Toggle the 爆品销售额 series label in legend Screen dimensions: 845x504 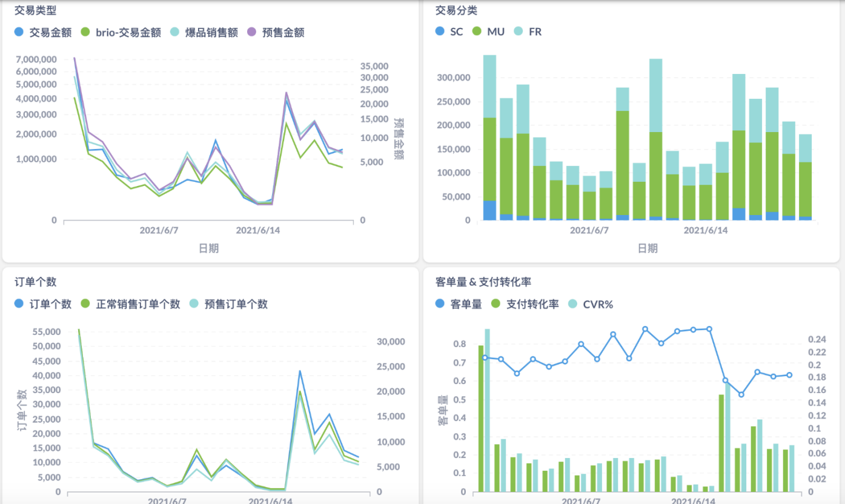click(x=211, y=33)
